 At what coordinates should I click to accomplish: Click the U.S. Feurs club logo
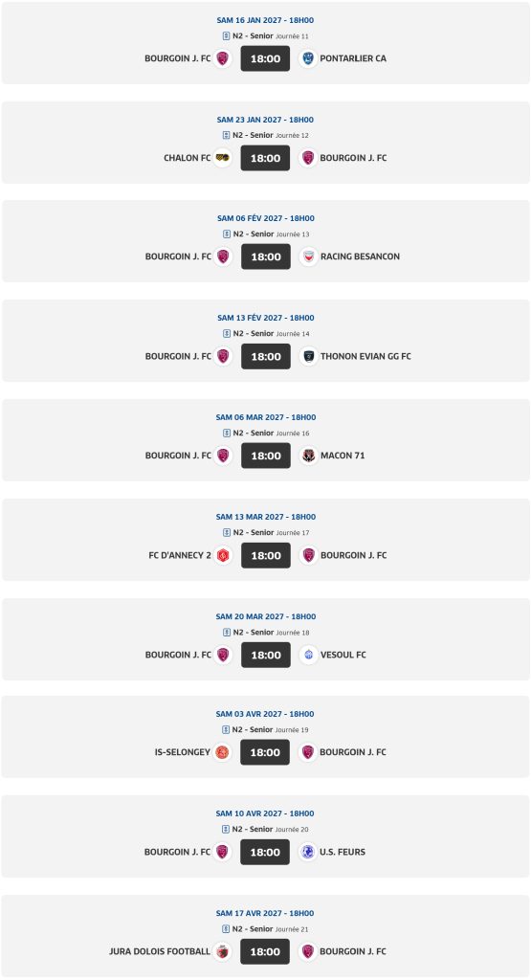click(308, 852)
